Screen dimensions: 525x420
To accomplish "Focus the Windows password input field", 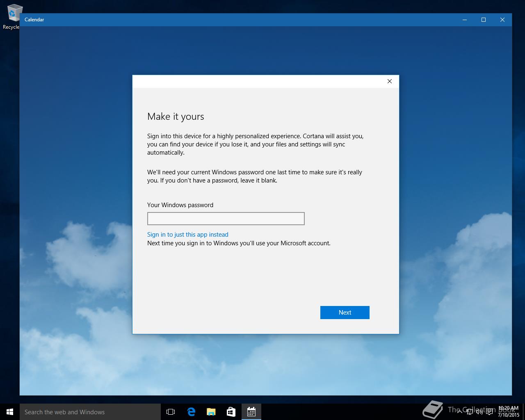I will pos(226,219).
